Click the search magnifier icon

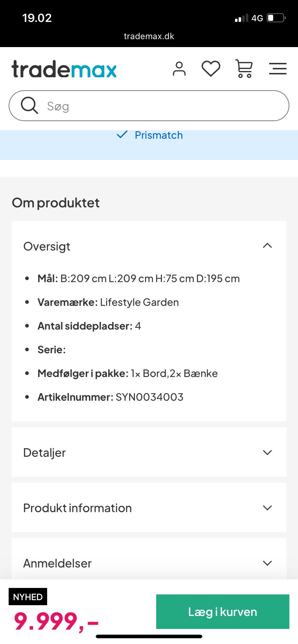click(29, 105)
